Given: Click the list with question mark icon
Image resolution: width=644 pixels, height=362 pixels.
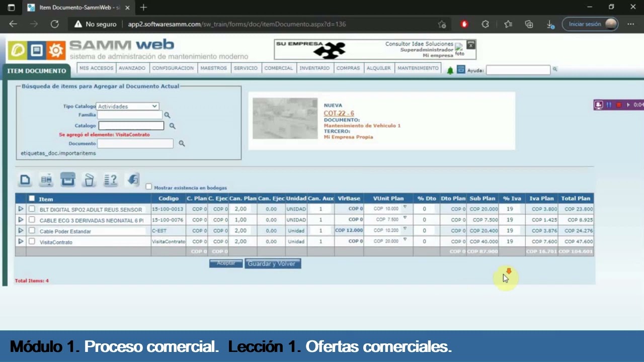Looking at the screenshot, I should [110, 179].
